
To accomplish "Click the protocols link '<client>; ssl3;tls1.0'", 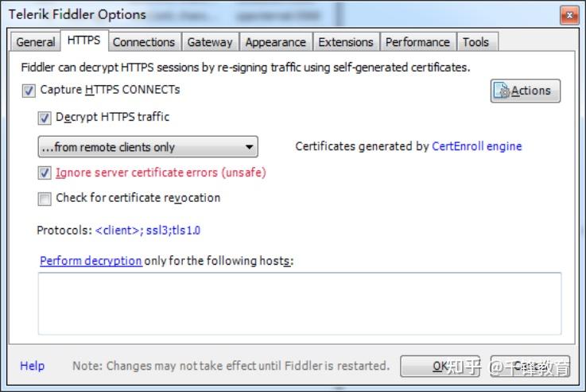I will click(148, 231).
